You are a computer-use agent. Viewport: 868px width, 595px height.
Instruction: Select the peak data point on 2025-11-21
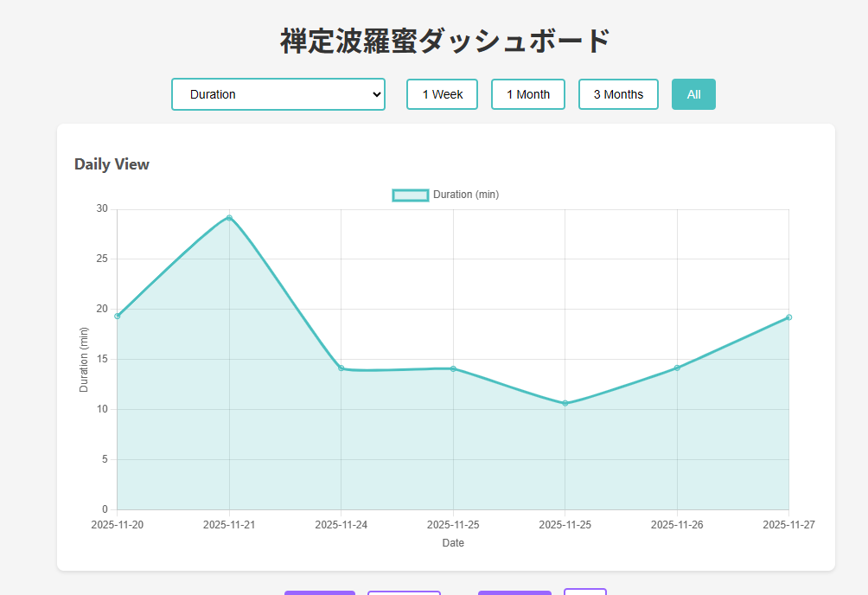click(229, 218)
